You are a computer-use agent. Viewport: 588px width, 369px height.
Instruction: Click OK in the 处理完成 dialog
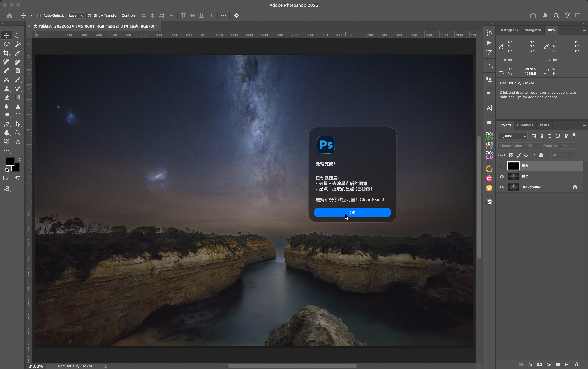352,212
